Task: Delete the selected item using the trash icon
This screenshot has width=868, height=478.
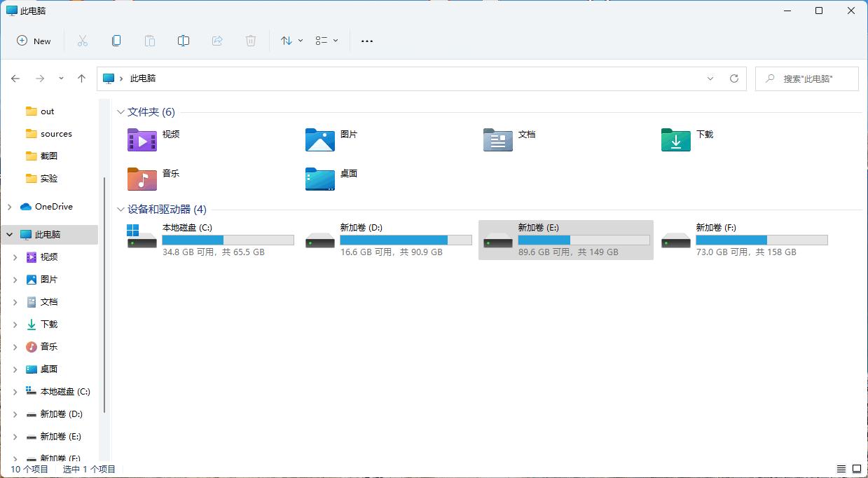Action: (x=251, y=41)
